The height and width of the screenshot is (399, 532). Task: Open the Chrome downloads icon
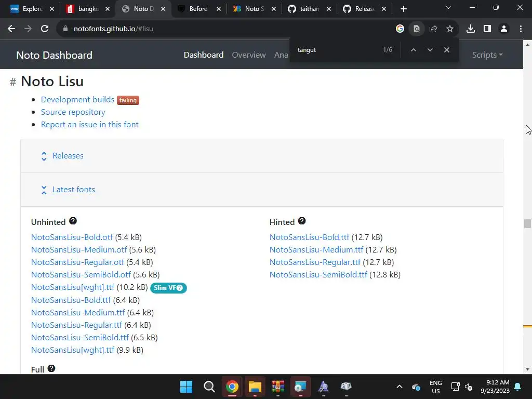click(x=471, y=29)
